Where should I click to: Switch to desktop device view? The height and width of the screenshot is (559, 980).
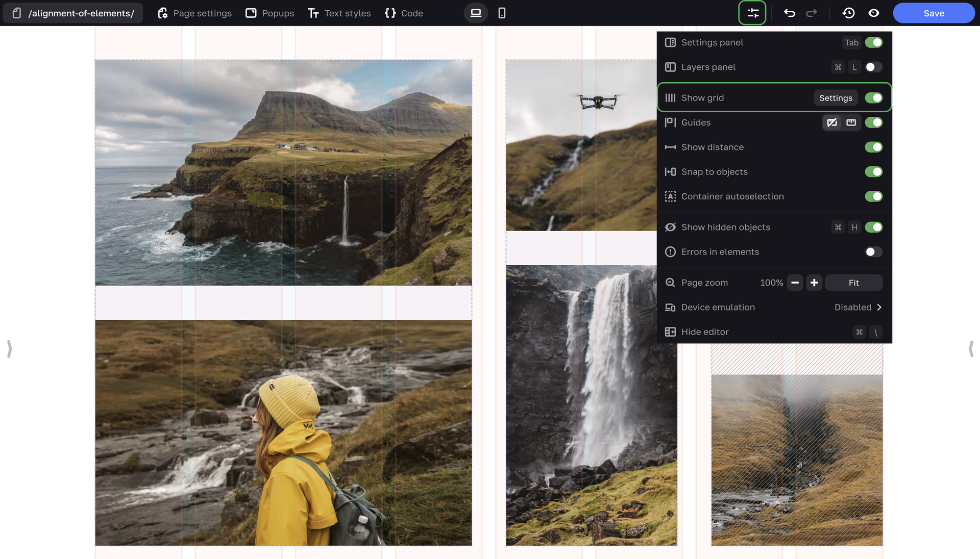click(x=476, y=13)
